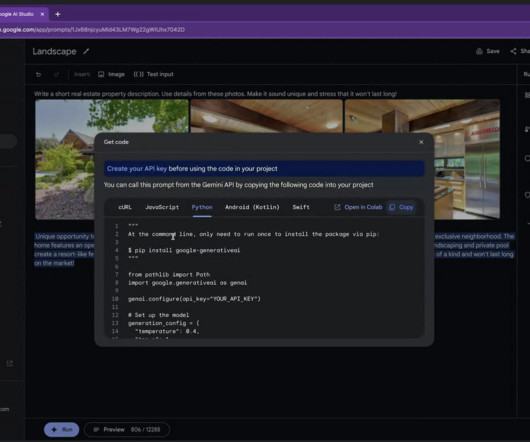Close the Get code dialog
This screenshot has width=530, height=442.
tap(421, 142)
